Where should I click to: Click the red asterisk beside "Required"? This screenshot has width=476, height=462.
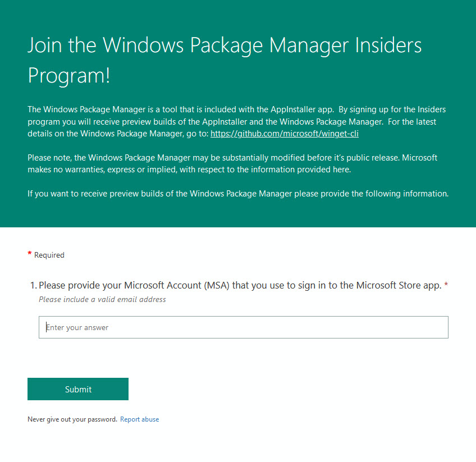(x=30, y=254)
